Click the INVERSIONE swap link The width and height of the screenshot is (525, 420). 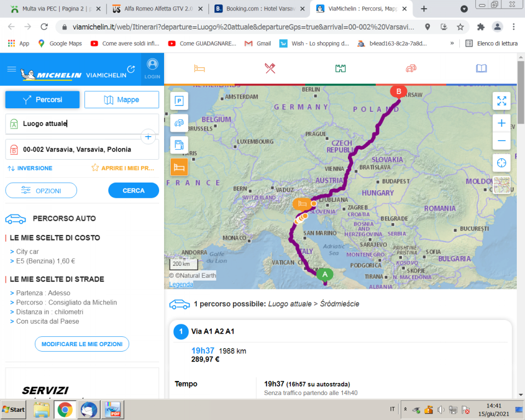pyautogui.click(x=30, y=168)
